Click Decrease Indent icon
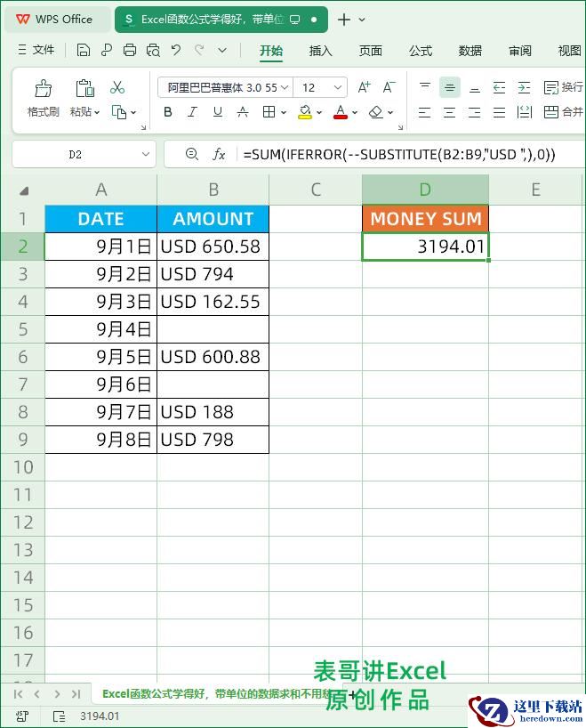The width and height of the screenshot is (586, 728). 499,87
